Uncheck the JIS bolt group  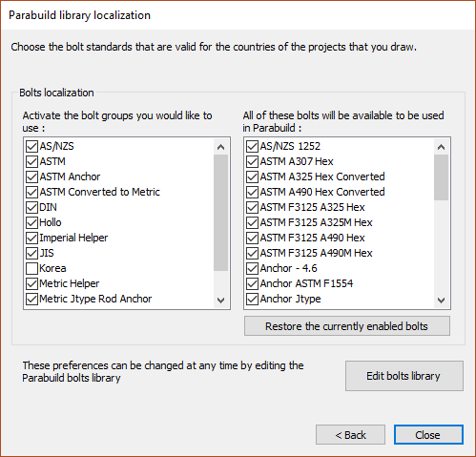(31, 253)
